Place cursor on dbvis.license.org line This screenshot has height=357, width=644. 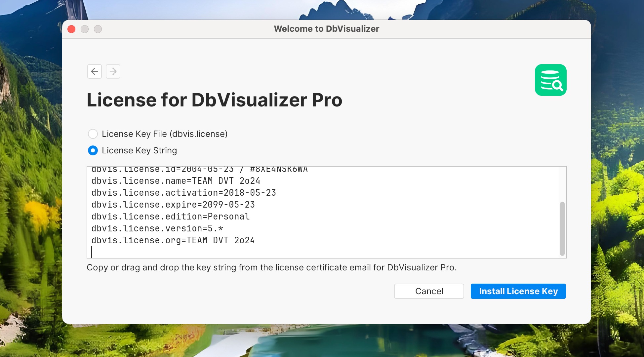pyautogui.click(x=173, y=241)
